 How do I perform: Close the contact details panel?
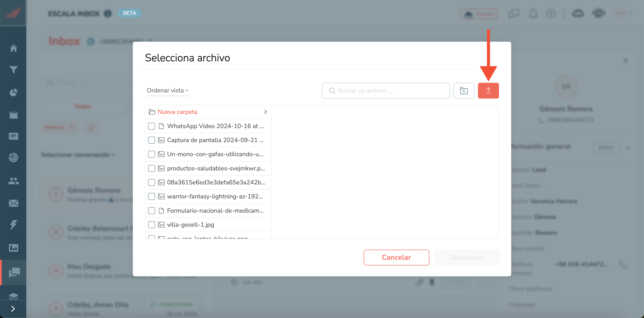(626, 60)
